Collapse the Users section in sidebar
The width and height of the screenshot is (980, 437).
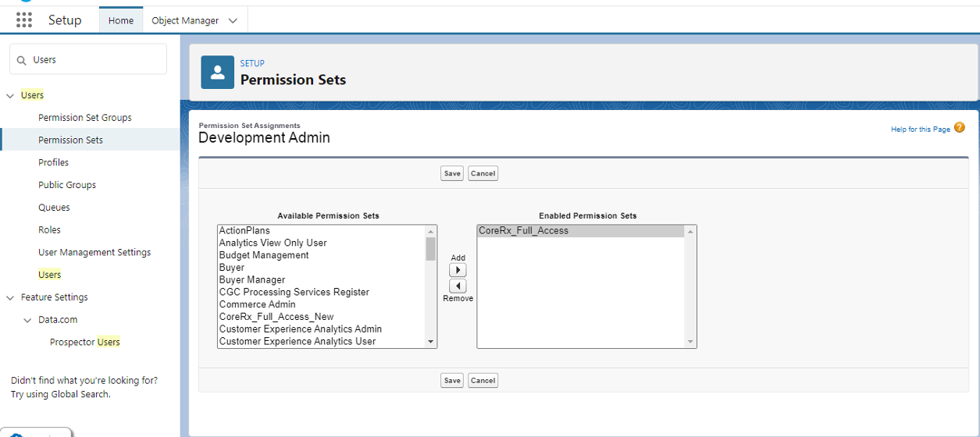[x=10, y=96]
